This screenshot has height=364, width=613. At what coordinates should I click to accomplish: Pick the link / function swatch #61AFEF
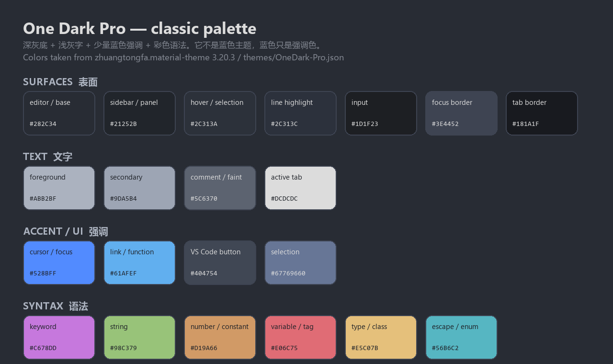pos(139,262)
